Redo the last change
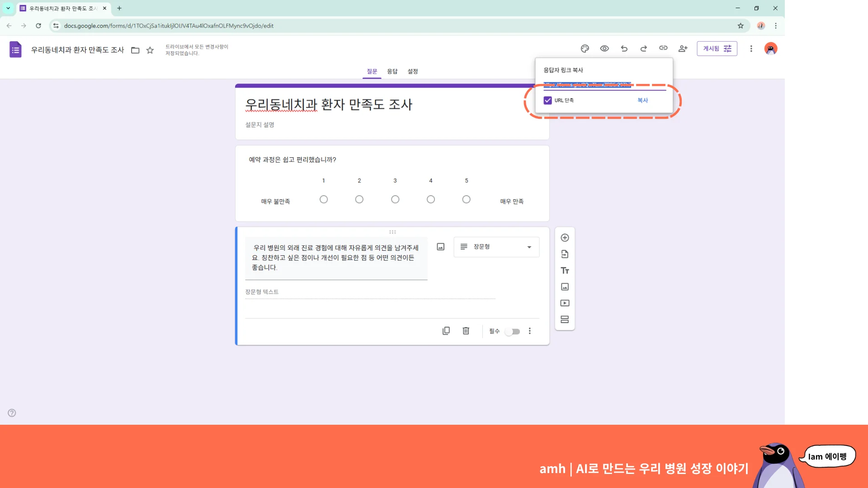Viewport: 868px width, 488px height. click(644, 48)
